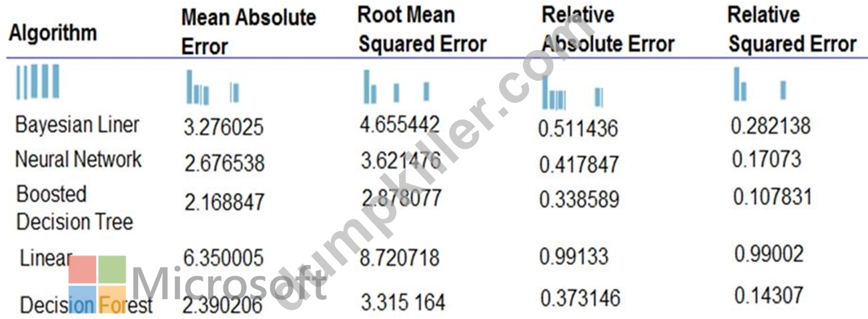Click the Root Mean Squared Error histogram
Image resolution: width=868 pixels, height=319 pixels.
(396, 86)
